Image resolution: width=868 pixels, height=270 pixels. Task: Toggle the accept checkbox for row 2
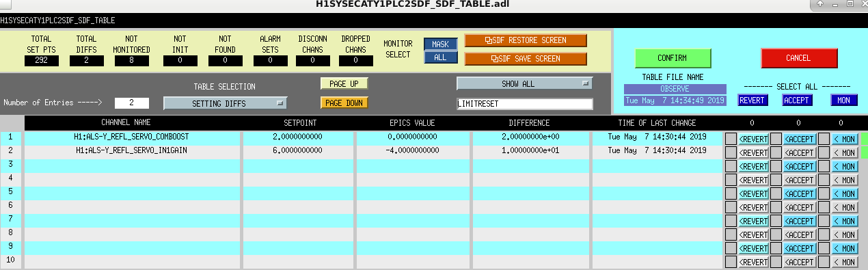click(x=776, y=152)
